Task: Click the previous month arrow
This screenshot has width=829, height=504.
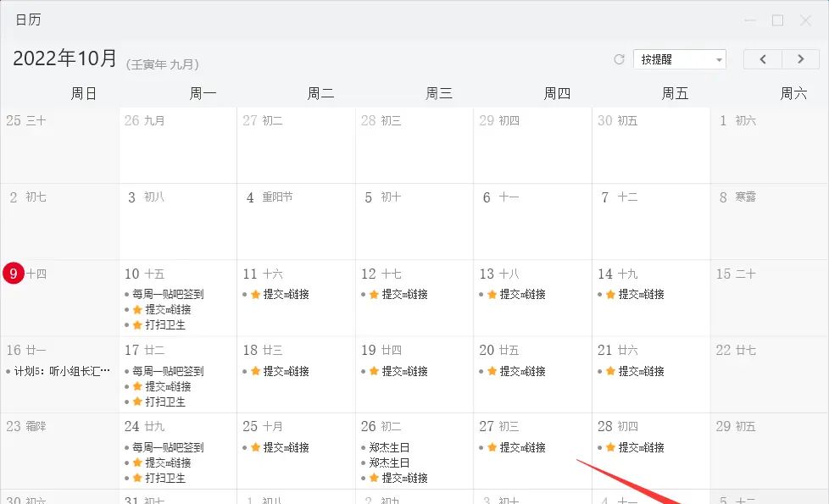Action: tap(762, 58)
